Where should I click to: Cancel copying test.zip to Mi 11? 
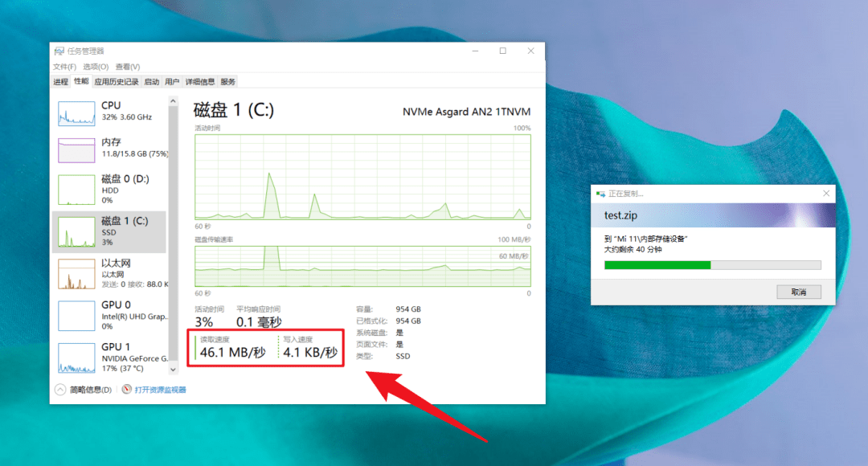(799, 291)
